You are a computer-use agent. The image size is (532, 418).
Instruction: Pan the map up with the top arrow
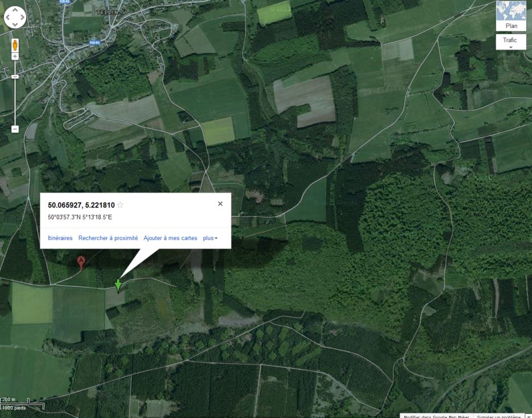tap(15, 10)
